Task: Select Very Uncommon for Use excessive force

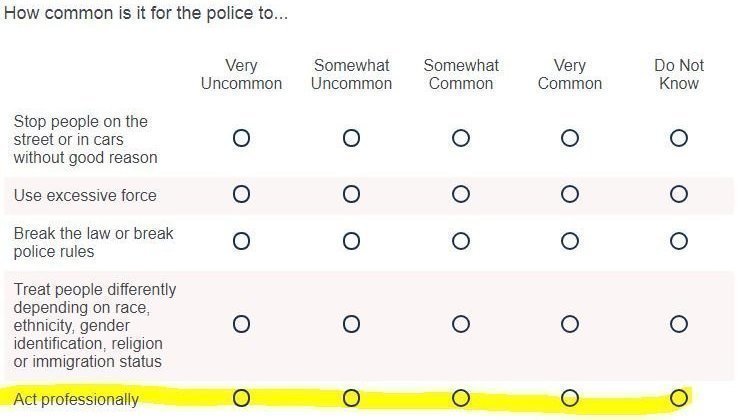Action: (241, 194)
